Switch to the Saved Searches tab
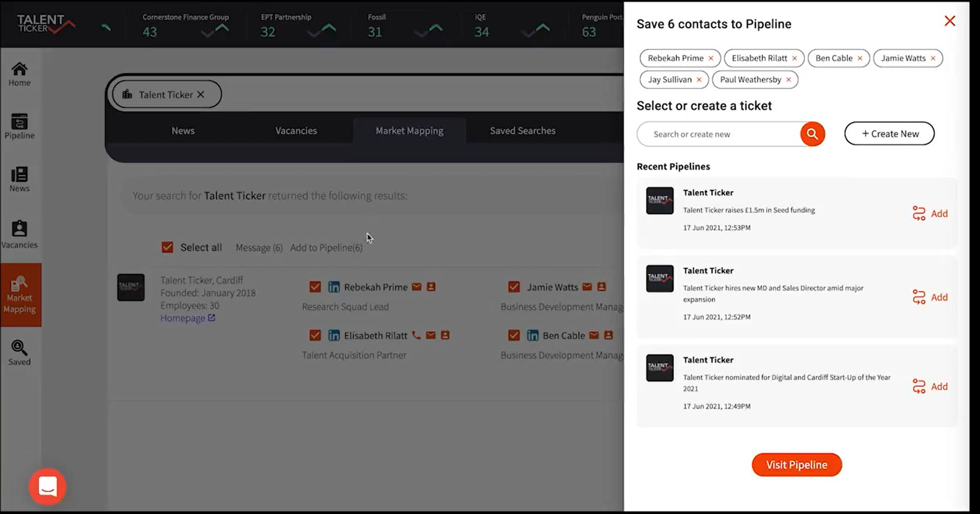This screenshot has height=514, width=980. coord(522,131)
